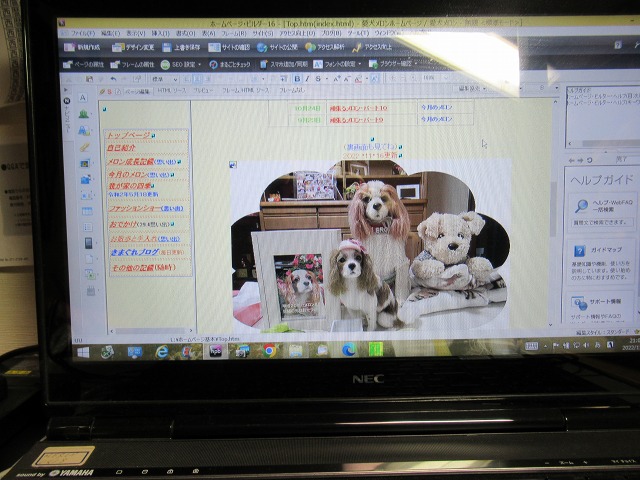This screenshot has width=640, height=480.
Task: Open the 挿入(I) menu
Action: pyautogui.click(x=160, y=33)
